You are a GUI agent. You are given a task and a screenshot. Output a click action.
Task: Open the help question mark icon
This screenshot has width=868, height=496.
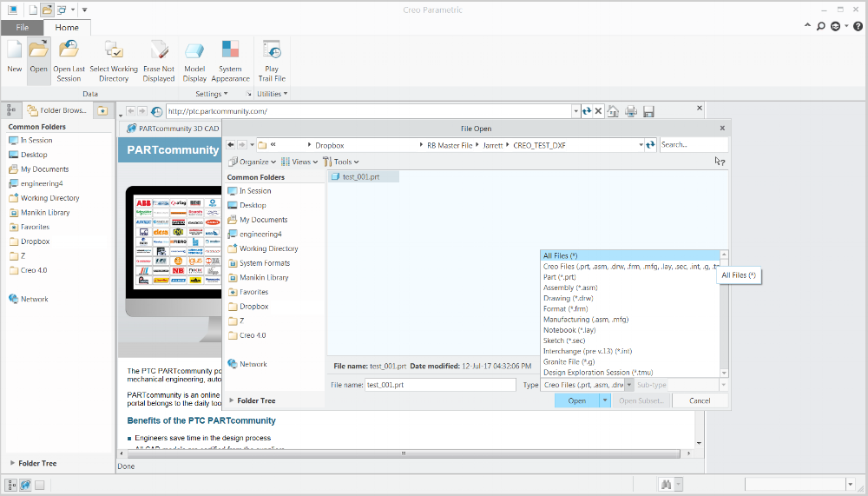pos(858,26)
